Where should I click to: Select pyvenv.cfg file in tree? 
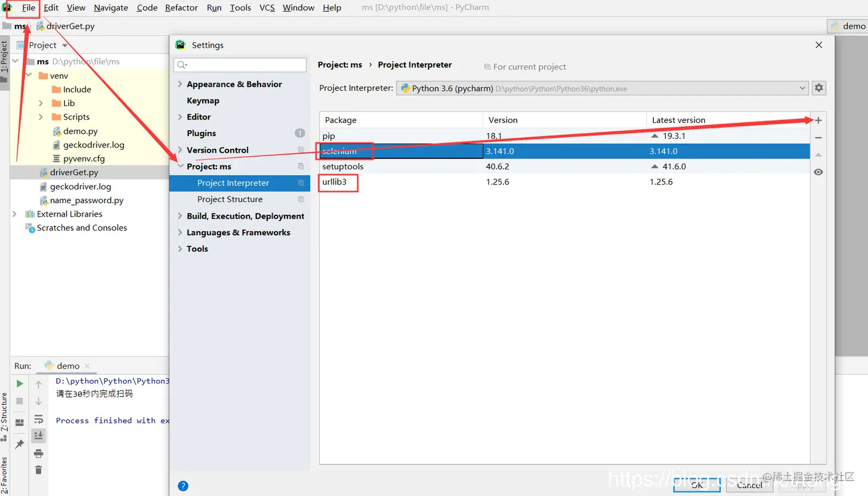tap(83, 158)
